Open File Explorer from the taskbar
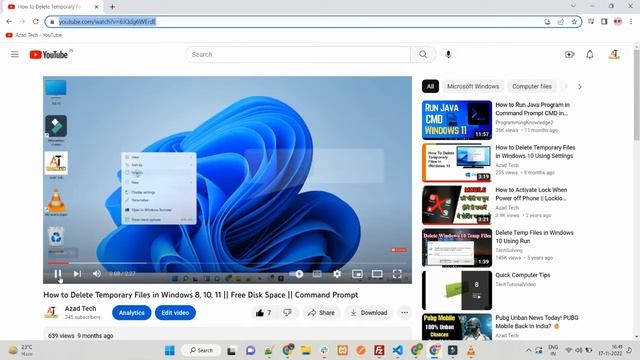Screen dimensions: 640x360 pyautogui.click(x=306, y=350)
